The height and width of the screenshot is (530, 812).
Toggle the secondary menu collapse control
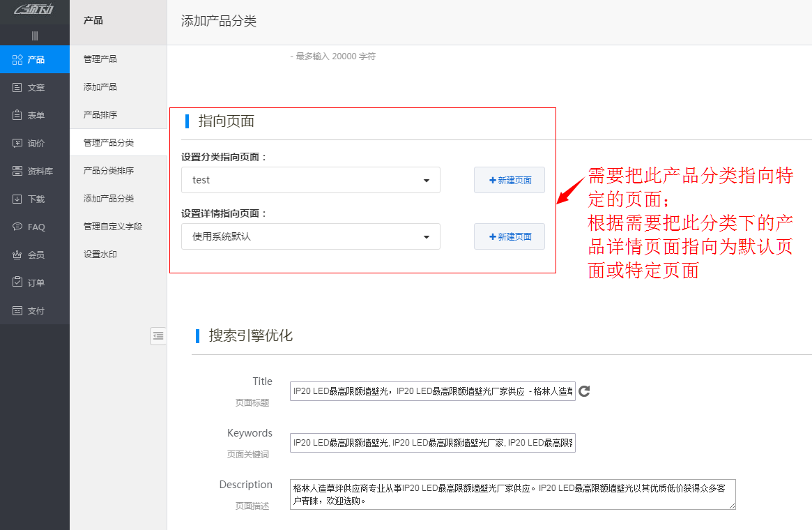tap(158, 335)
